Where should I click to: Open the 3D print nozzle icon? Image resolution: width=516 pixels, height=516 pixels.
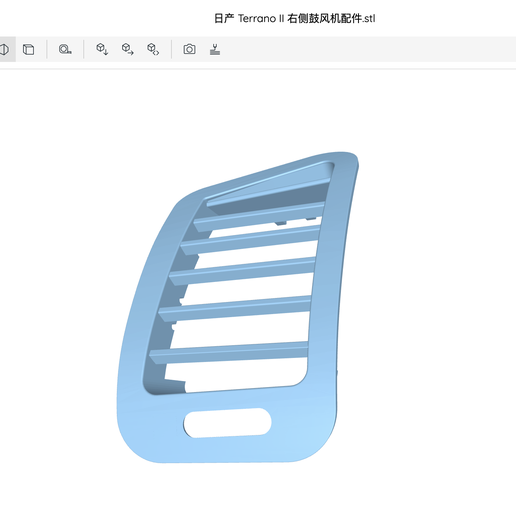click(x=215, y=49)
